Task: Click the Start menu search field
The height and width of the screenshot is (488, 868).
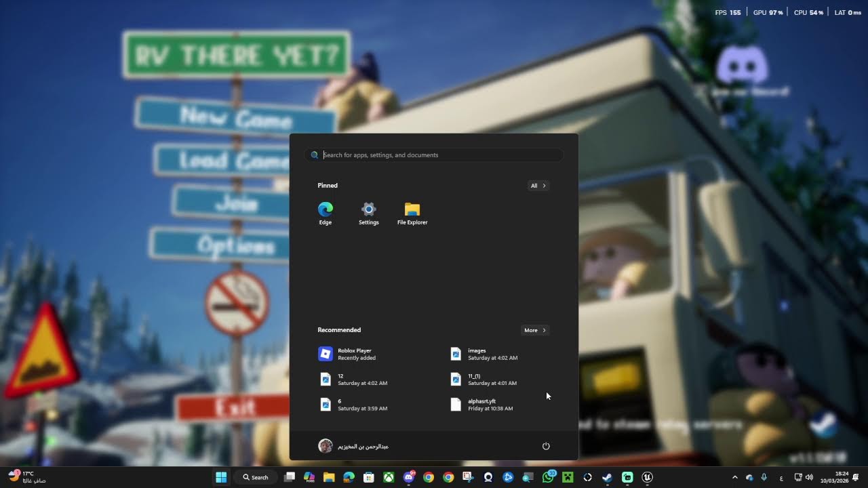Action: click(434, 155)
